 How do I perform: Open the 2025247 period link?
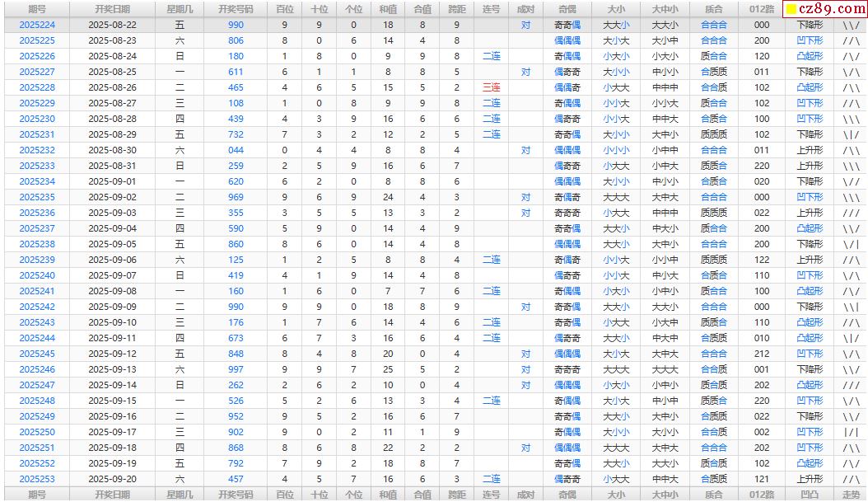click(x=37, y=385)
